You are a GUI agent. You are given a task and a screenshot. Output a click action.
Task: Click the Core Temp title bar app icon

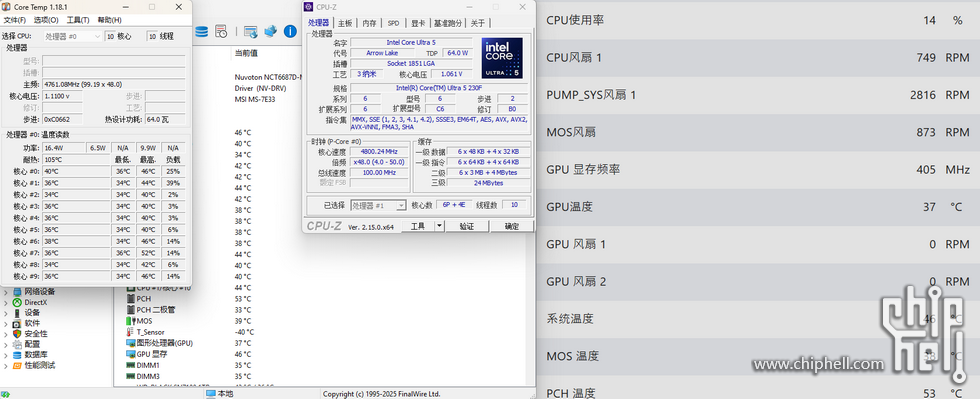click(6, 7)
